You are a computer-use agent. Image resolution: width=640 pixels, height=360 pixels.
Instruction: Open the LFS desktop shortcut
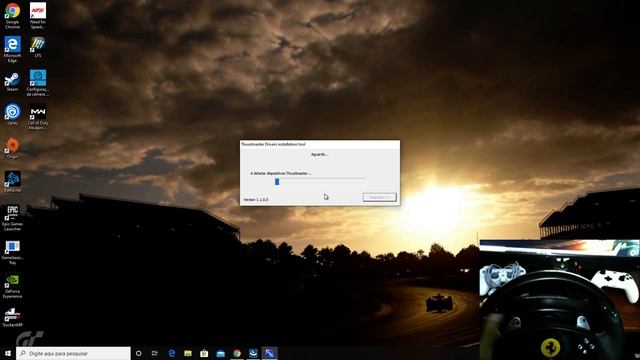[x=38, y=47]
